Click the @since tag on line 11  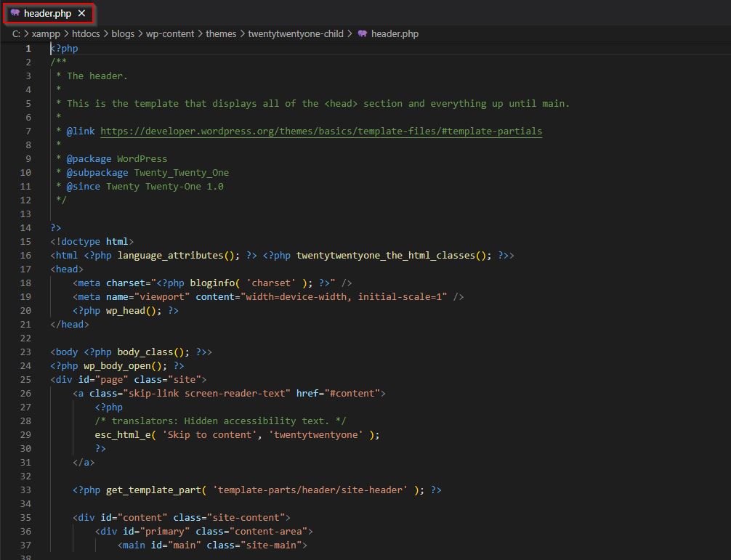coord(84,187)
